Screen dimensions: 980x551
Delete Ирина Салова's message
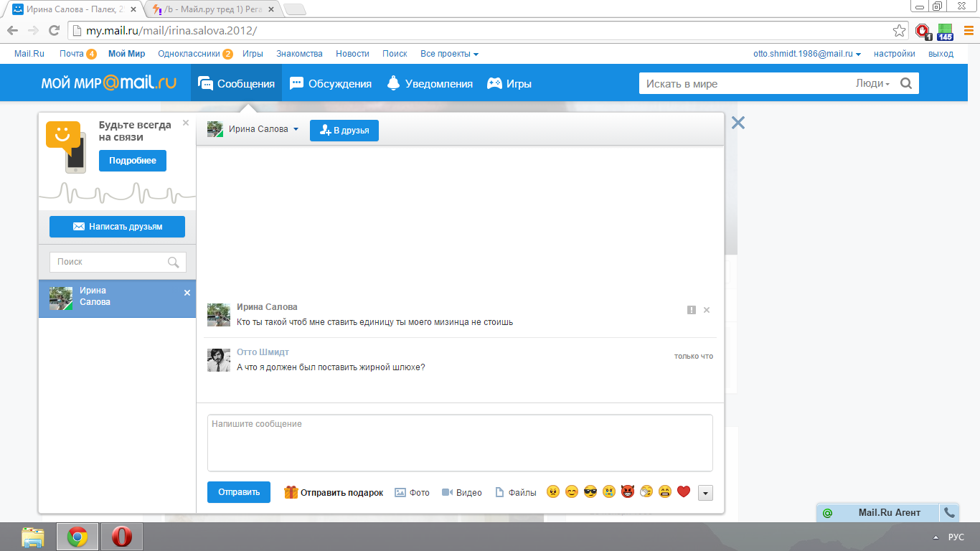tap(707, 310)
